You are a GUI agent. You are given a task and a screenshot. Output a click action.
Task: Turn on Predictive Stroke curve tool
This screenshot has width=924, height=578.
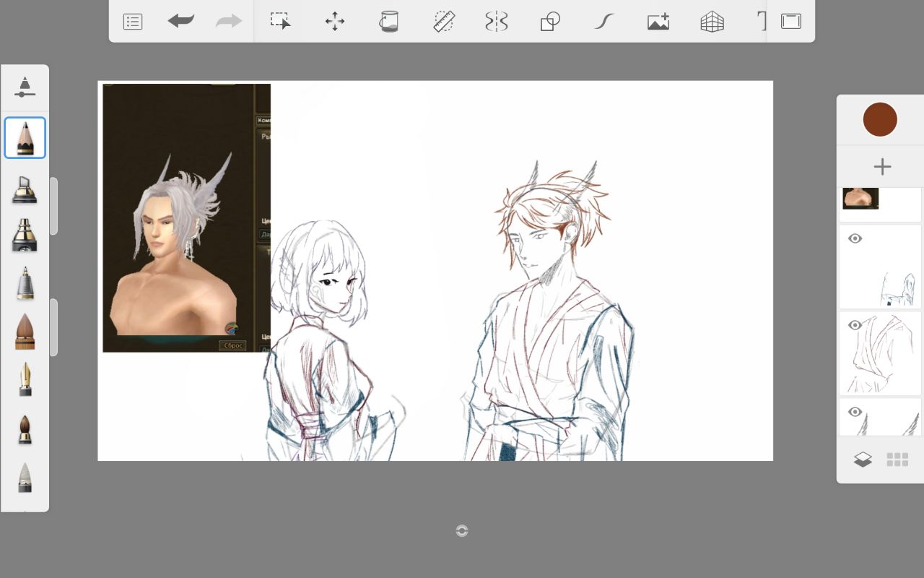coord(603,22)
